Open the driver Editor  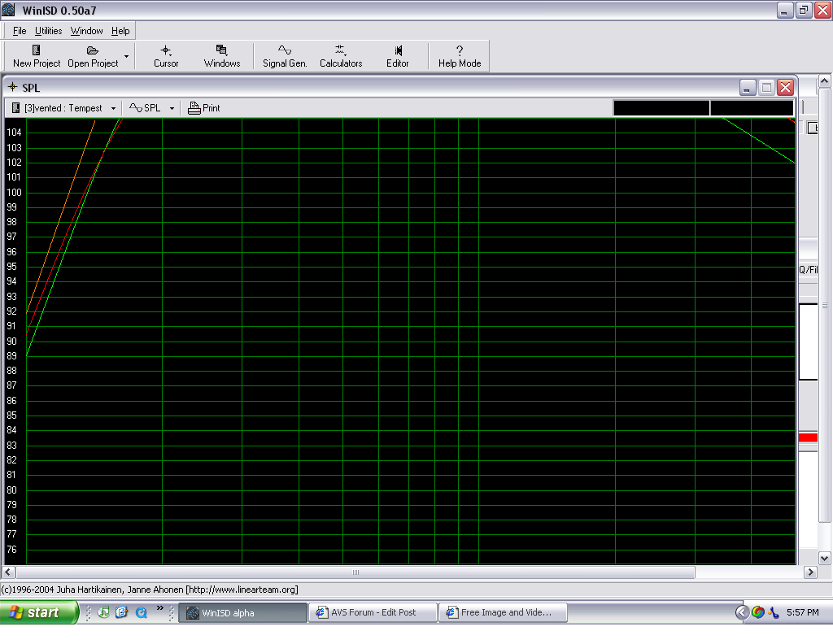(397, 57)
